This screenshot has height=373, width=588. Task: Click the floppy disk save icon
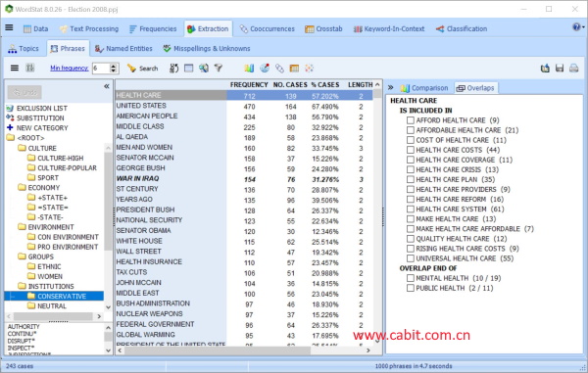pos(560,69)
